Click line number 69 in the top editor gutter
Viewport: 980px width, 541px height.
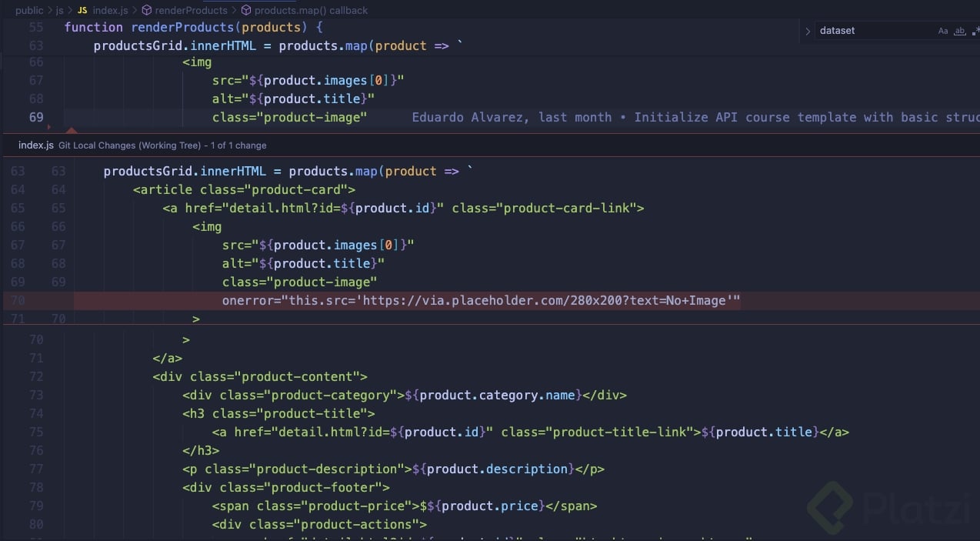tap(35, 117)
